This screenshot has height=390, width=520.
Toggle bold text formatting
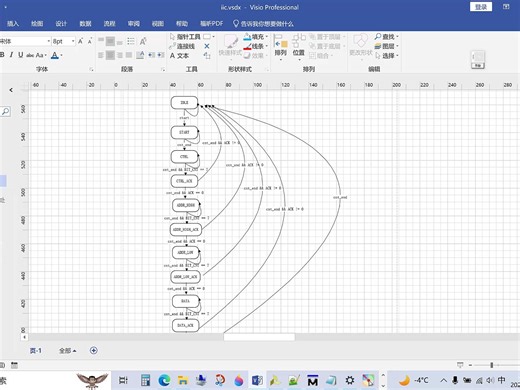[x=2, y=55]
